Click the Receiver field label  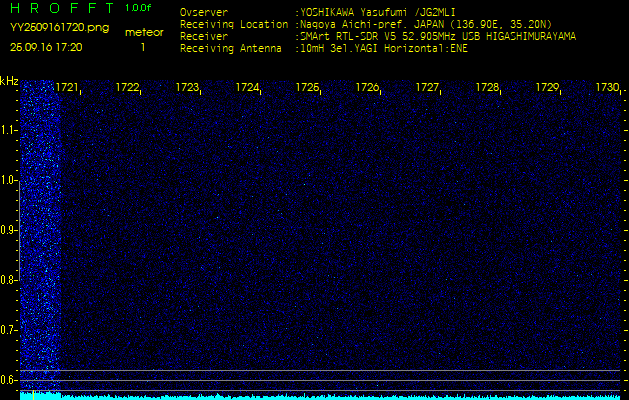(204, 37)
